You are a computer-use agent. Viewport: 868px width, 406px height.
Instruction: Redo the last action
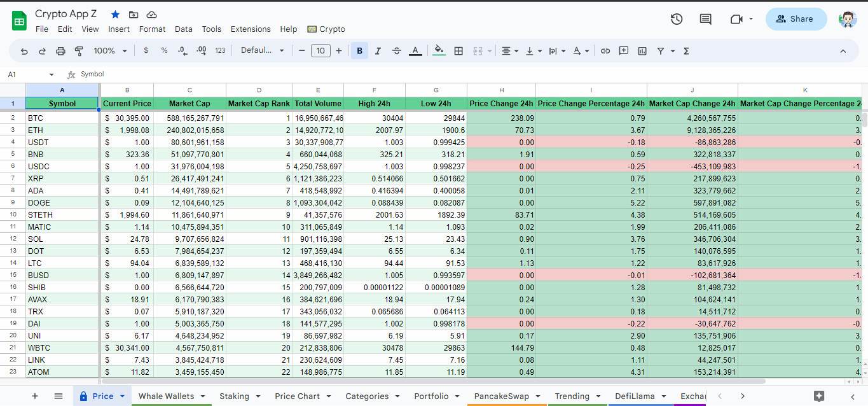[43, 51]
